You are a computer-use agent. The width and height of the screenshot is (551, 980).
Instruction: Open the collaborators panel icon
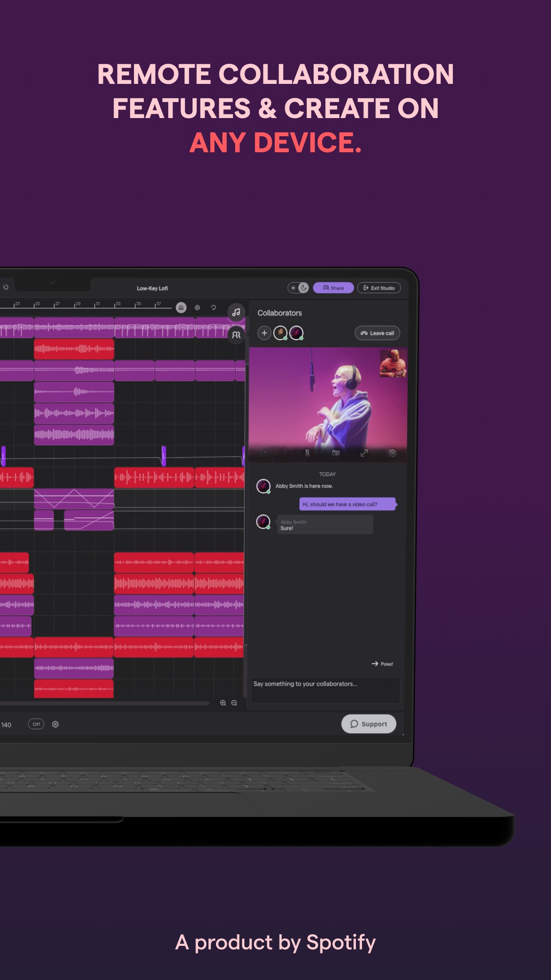coord(236,335)
